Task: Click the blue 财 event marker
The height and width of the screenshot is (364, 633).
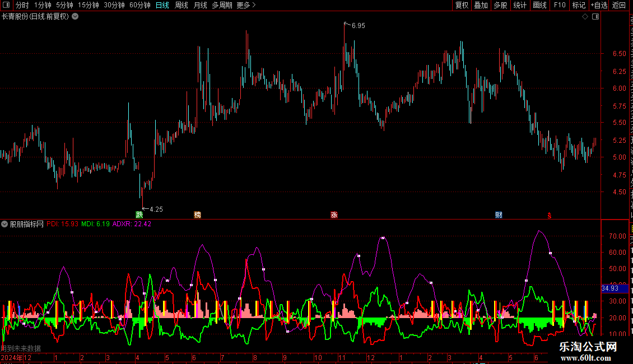Action: pyautogui.click(x=499, y=214)
